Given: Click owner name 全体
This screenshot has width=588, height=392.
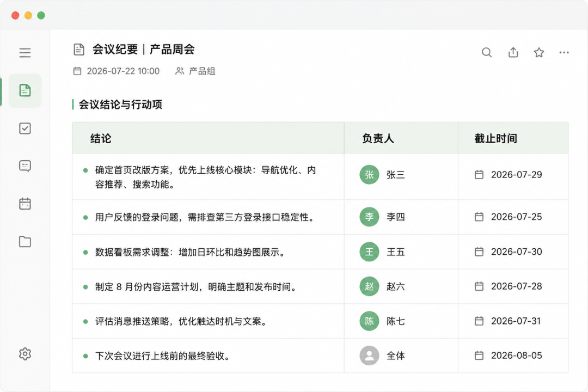Looking at the screenshot, I should [x=396, y=356].
